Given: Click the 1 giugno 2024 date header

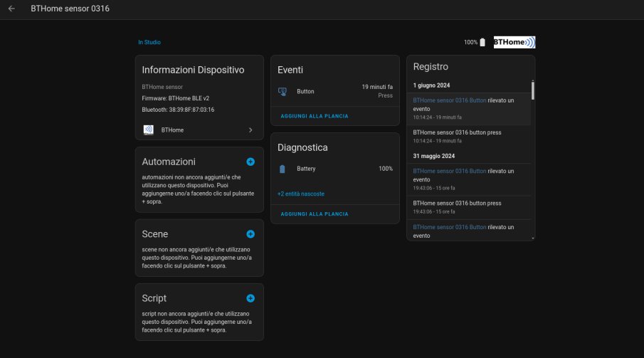Looking at the screenshot, I should click(x=431, y=85).
